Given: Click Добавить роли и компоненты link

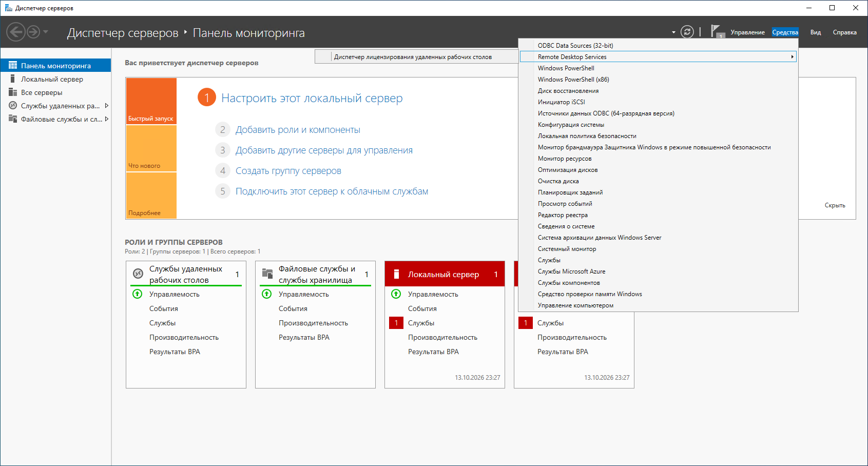Looking at the screenshot, I should 298,130.
